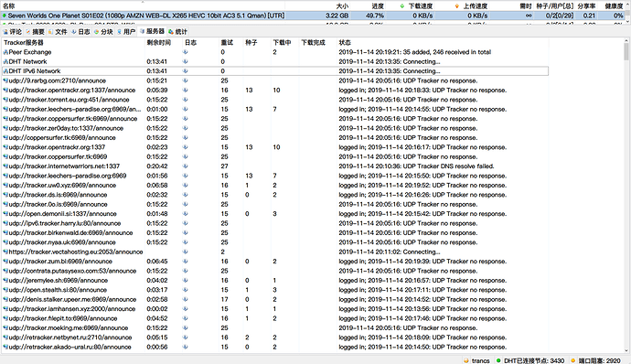Select udp://tracker.uw0.xyz:6969/announce tracker
The image size is (631, 364).
pos(62,186)
